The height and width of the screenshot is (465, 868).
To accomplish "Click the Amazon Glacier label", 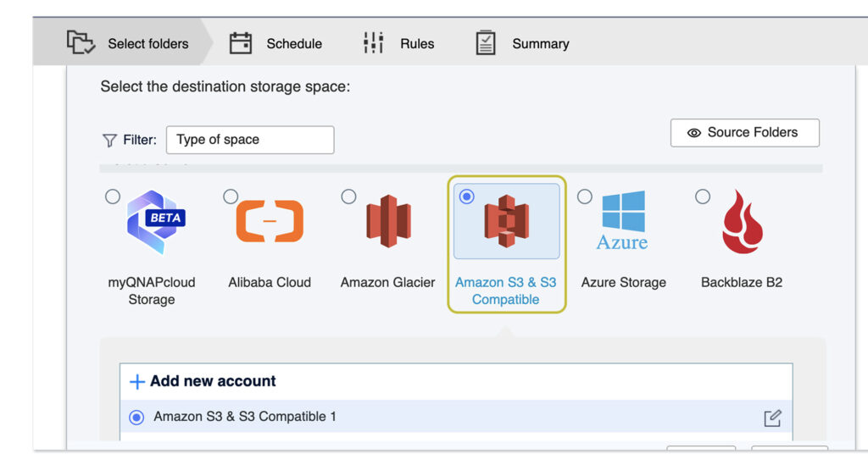I will (387, 283).
